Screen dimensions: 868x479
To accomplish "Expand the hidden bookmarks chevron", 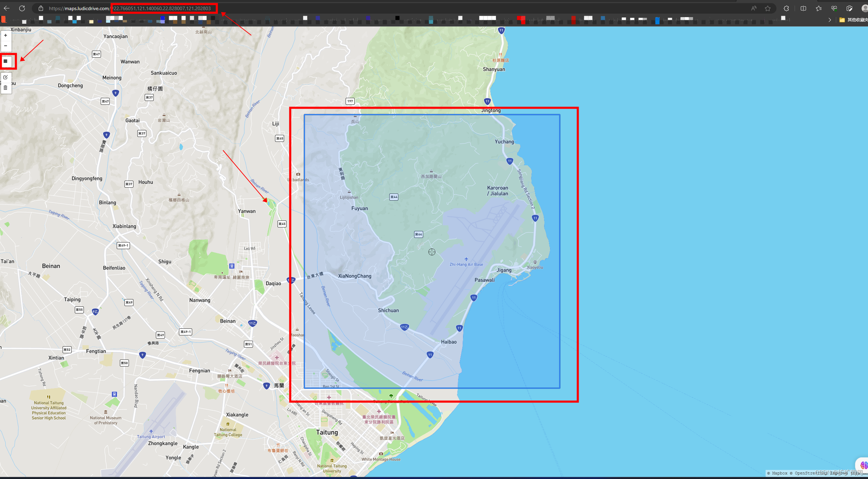I will (830, 20).
